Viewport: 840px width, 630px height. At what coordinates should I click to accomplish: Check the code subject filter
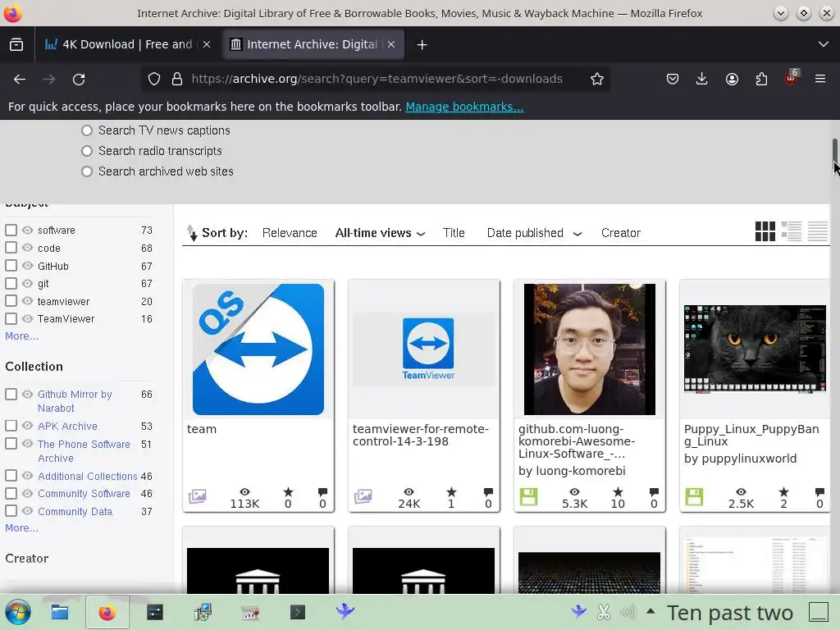(11, 248)
